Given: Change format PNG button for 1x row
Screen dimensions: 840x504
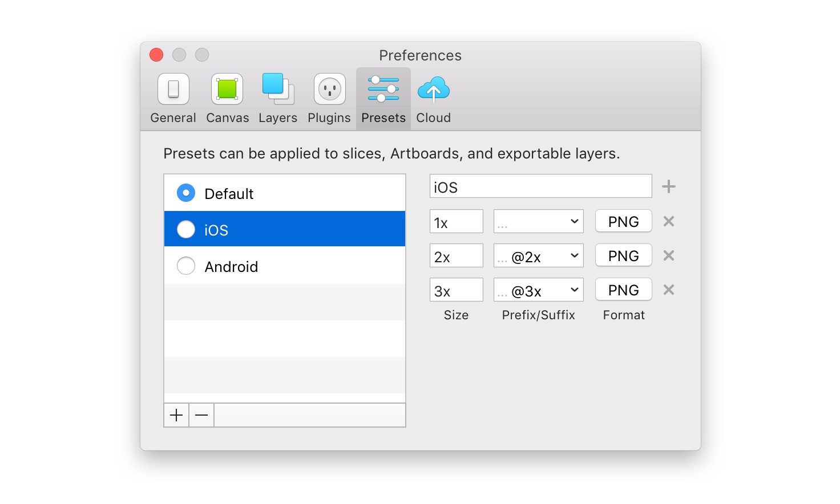Looking at the screenshot, I should [x=624, y=221].
